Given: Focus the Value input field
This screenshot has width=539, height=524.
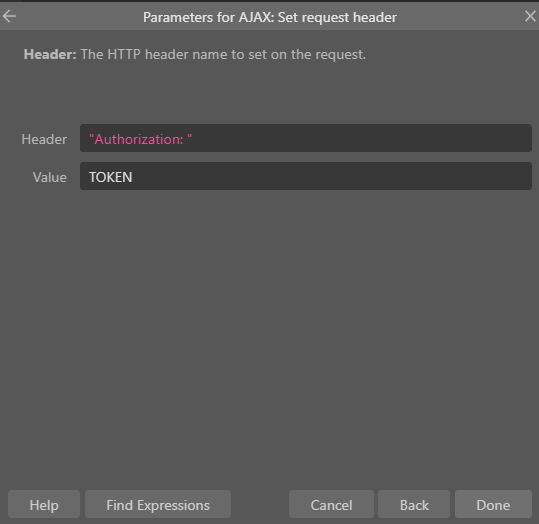Looking at the screenshot, I should [306, 176].
